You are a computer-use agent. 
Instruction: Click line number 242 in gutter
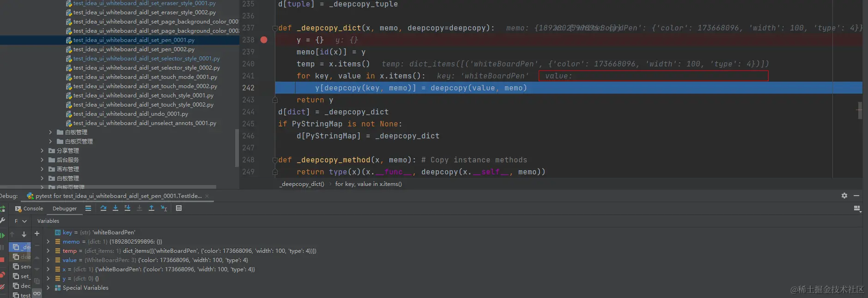click(248, 88)
